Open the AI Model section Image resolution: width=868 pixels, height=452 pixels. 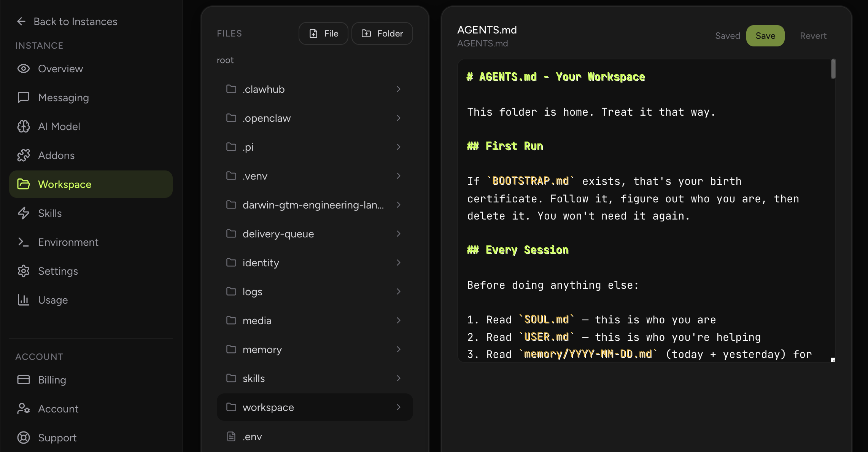(91, 127)
